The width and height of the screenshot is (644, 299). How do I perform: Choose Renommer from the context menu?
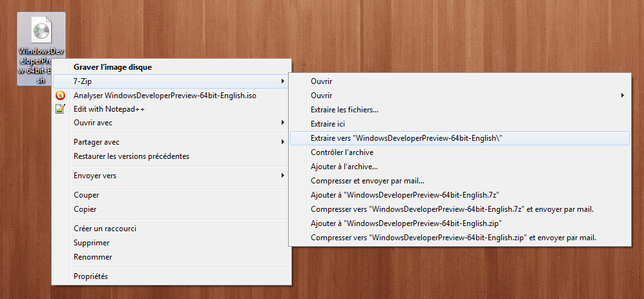pyautogui.click(x=93, y=257)
